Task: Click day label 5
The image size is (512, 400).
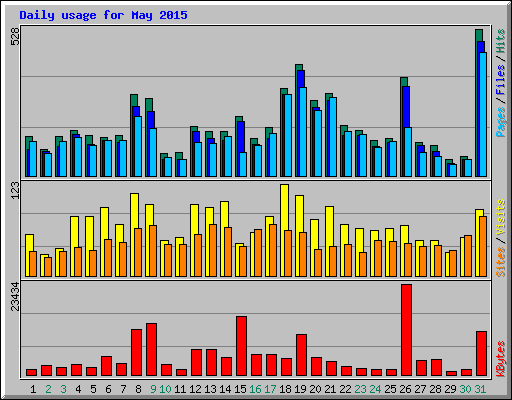Action: (x=93, y=389)
